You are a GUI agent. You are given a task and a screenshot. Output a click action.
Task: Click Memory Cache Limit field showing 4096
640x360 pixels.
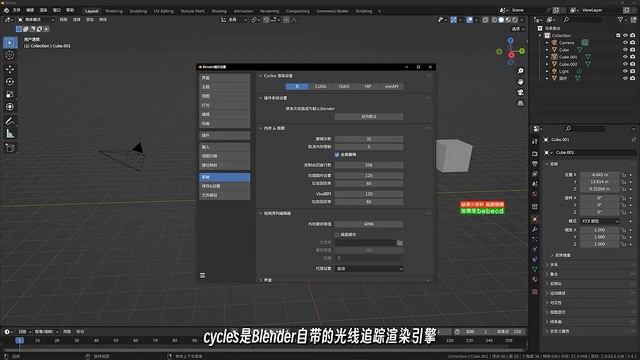point(369,224)
